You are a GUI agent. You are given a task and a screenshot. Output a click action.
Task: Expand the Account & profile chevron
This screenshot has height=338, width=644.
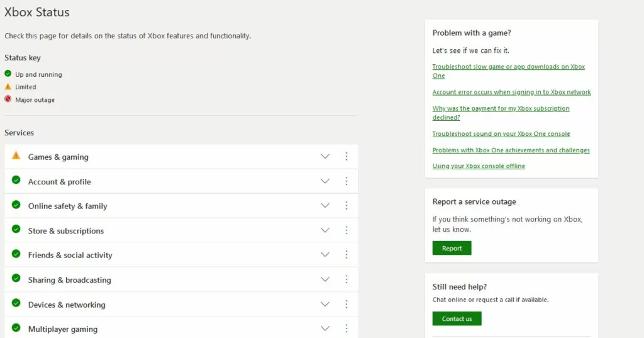pyautogui.click(x=325, y=181)
